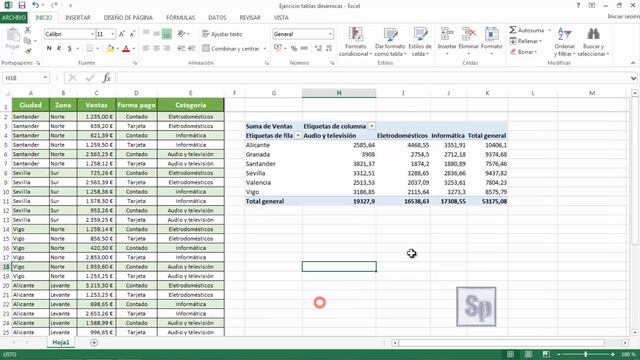This screenshot has height=360, width=640.
Task: Click the decrease indent icon
Action: [181, 48]
